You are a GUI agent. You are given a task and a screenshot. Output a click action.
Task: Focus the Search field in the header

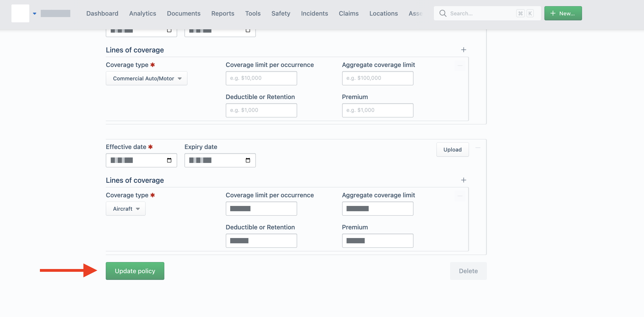(487, 13)
